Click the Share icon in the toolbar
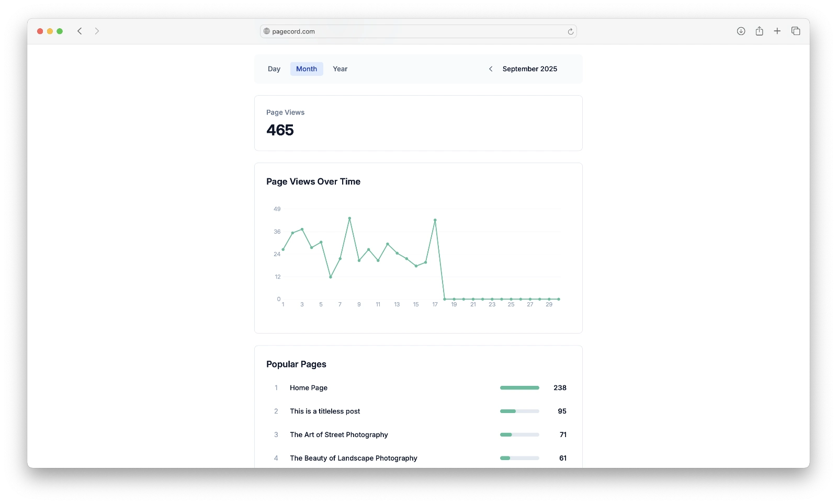The image size is (837, 504). [x=759, y=31]
